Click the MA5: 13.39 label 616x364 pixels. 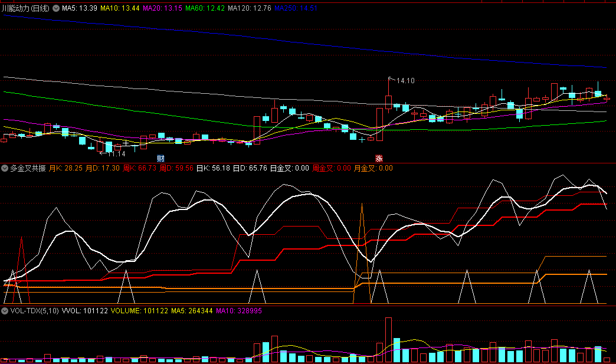coord(80,8)
